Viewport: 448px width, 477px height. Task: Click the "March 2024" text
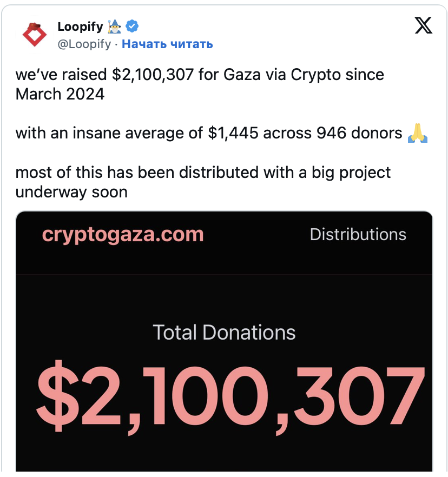(x=60, y=94)
